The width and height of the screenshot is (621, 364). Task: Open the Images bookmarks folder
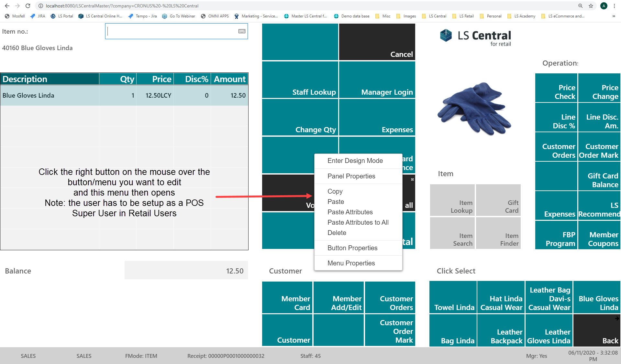406,16
